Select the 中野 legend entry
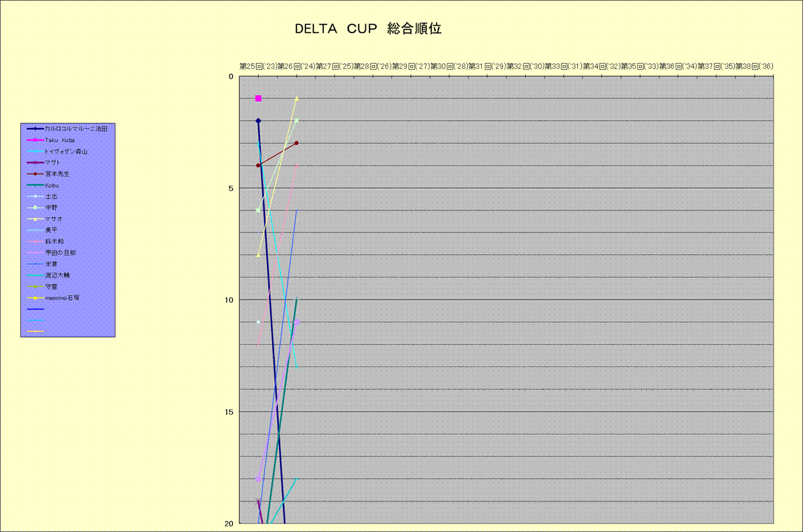Screen dimensions: 803x532 tap(42, 207)
